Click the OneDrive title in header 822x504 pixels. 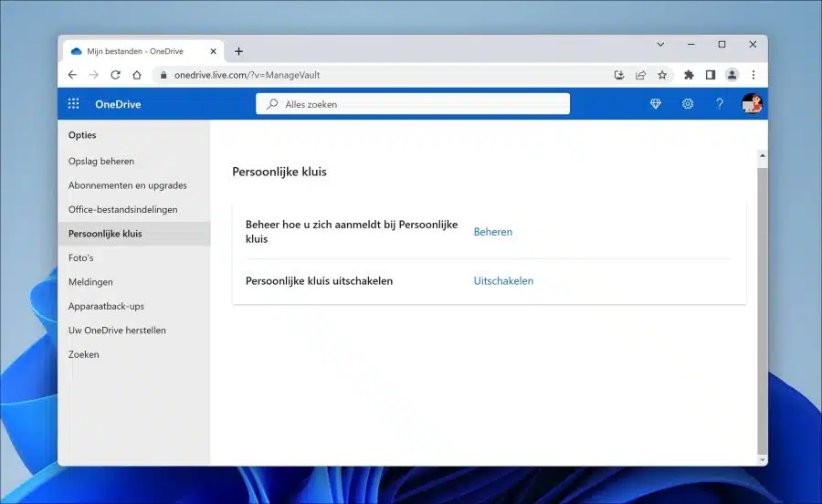click(x=118, y=104)
